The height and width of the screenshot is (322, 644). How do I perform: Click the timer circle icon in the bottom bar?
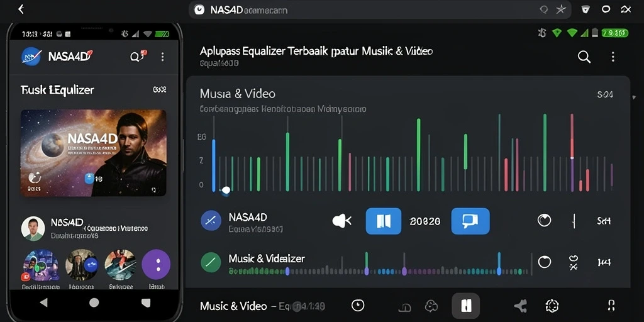coord(358,305)
